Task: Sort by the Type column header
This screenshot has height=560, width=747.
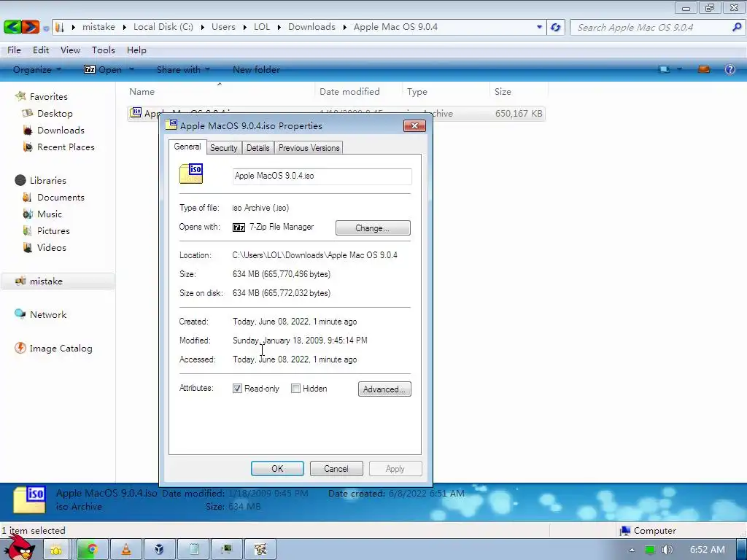Action: click(417, 91)
